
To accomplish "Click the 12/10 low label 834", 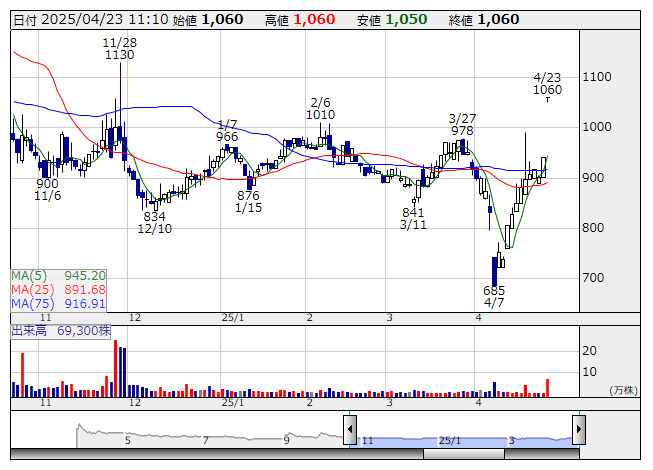I will [x=154, y=216].
